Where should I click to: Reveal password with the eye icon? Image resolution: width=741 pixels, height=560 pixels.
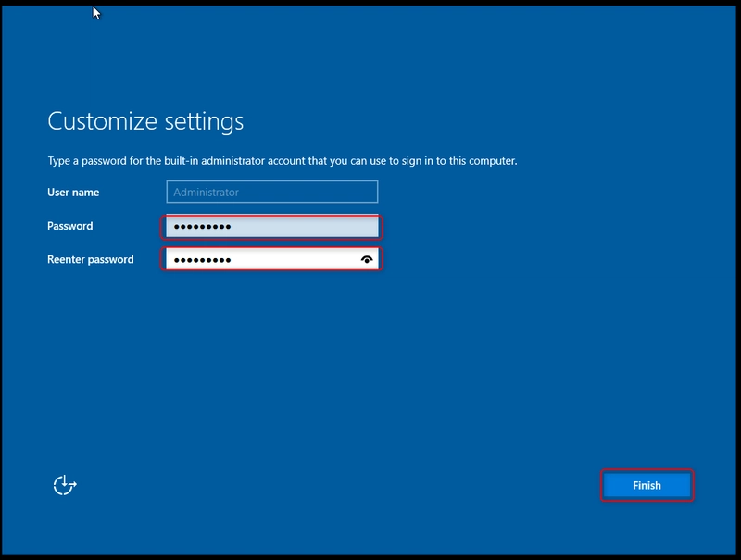point(367,259)
